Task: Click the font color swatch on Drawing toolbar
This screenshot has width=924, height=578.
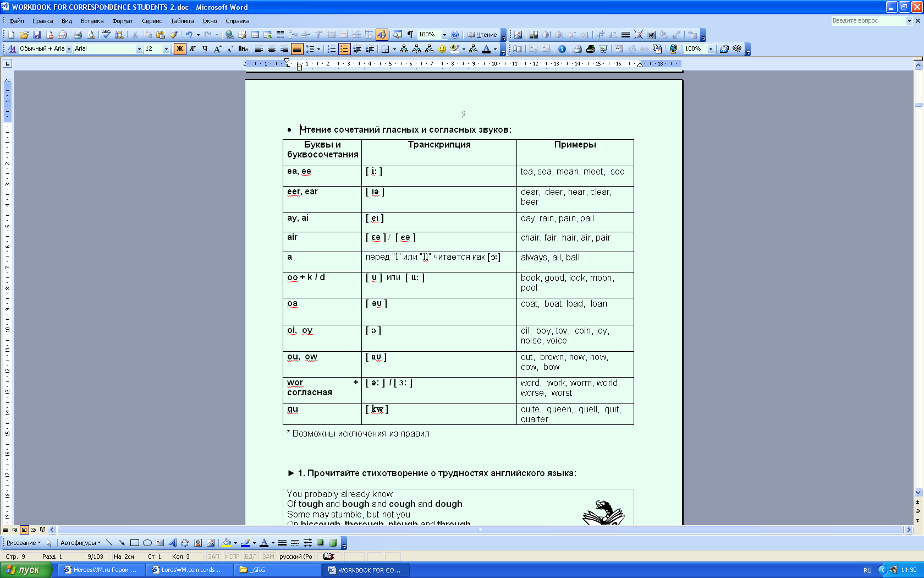Action: click(x=264, y=543)
